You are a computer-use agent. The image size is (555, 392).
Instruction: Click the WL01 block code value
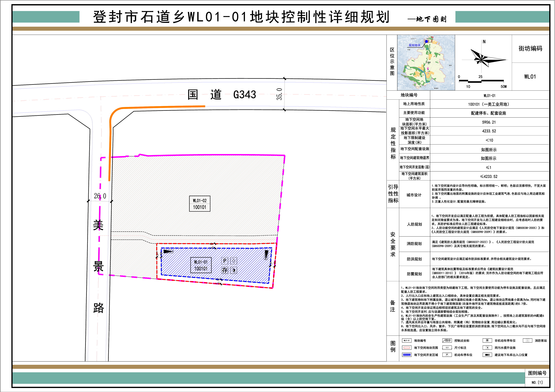(530, 77)
